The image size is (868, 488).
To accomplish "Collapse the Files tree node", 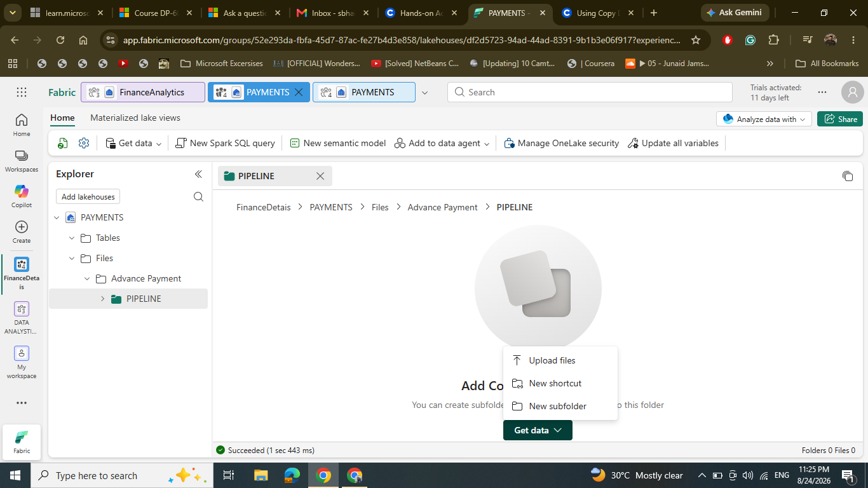I will [x=72, y=258].
